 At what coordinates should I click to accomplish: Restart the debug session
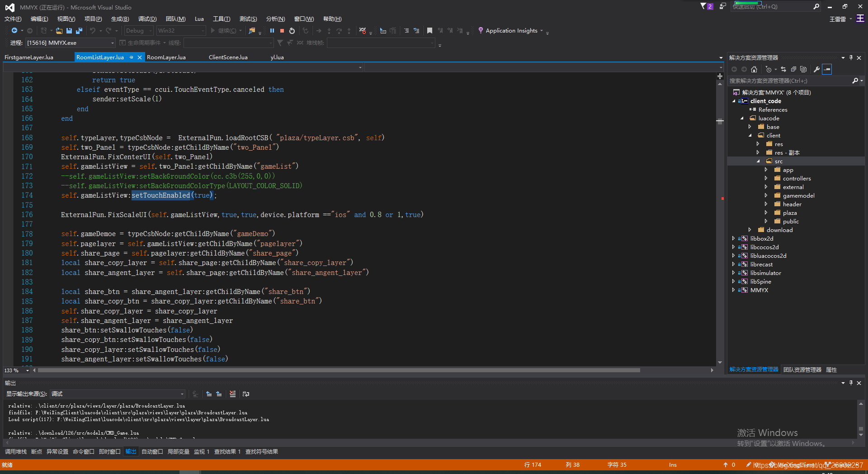click(292, 31)
